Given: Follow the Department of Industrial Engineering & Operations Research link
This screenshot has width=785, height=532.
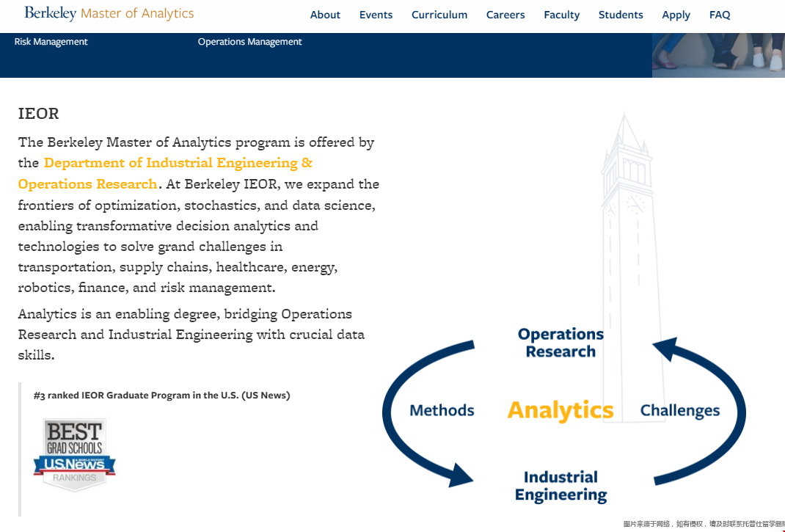Looking at the screenshot, I should [165, 173].
